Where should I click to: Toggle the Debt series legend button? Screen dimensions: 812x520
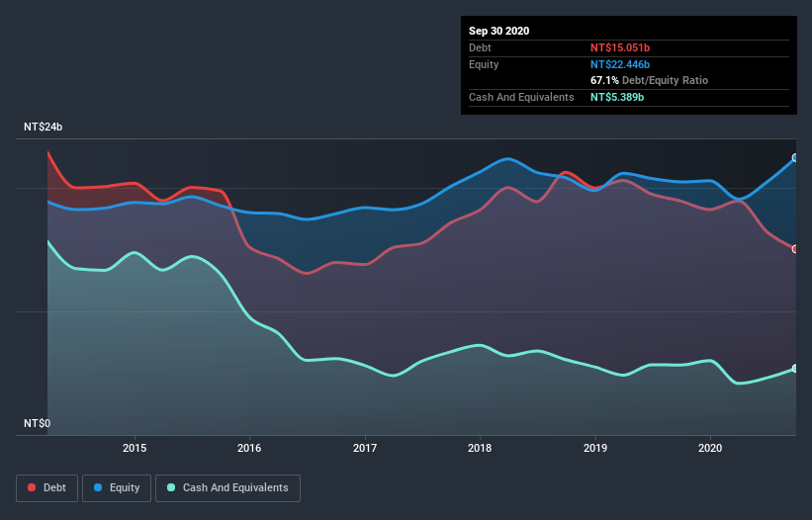pos(46,488)
